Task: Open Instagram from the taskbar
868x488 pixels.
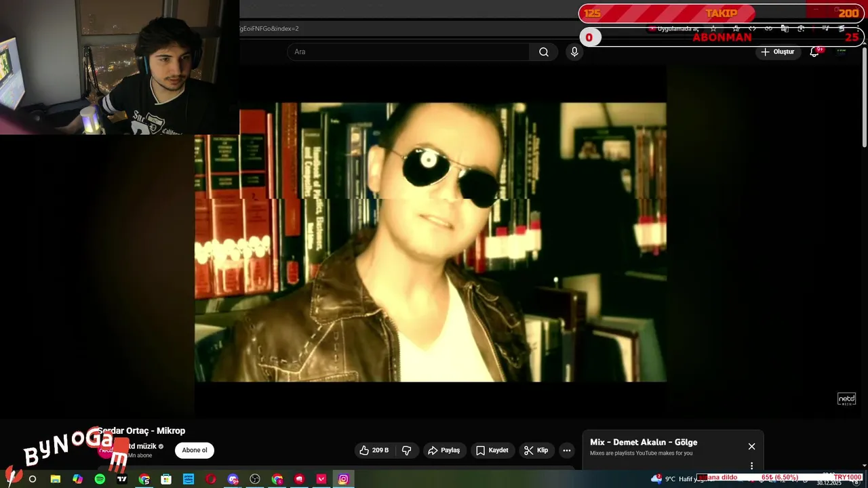Action: (x=344, y=479)
